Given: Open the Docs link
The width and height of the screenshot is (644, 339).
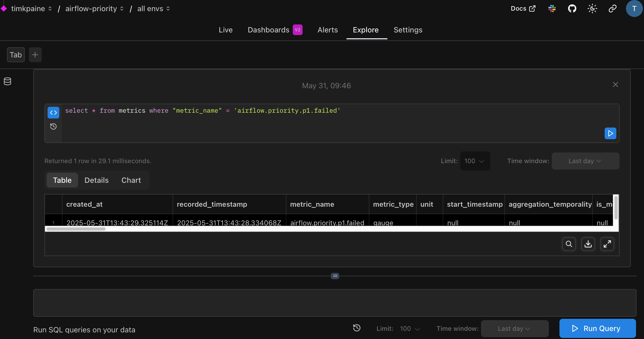Looking at the screenshot, I should [523, 9].
